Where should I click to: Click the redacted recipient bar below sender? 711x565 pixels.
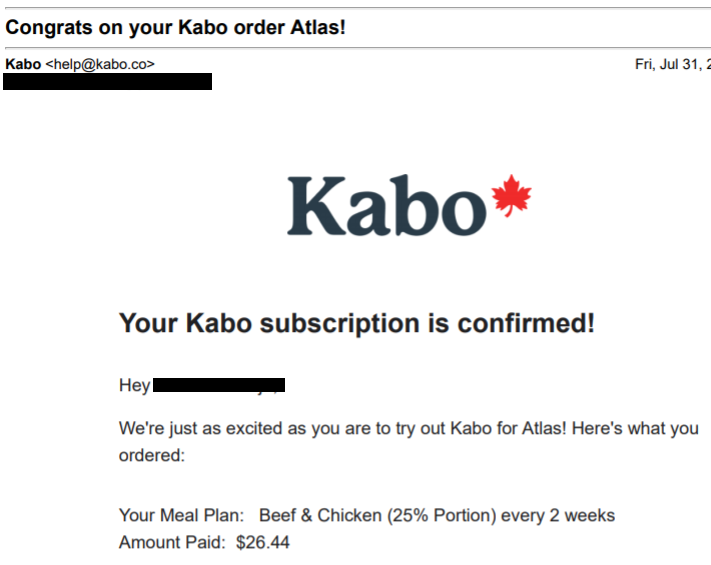coord(107,82)
